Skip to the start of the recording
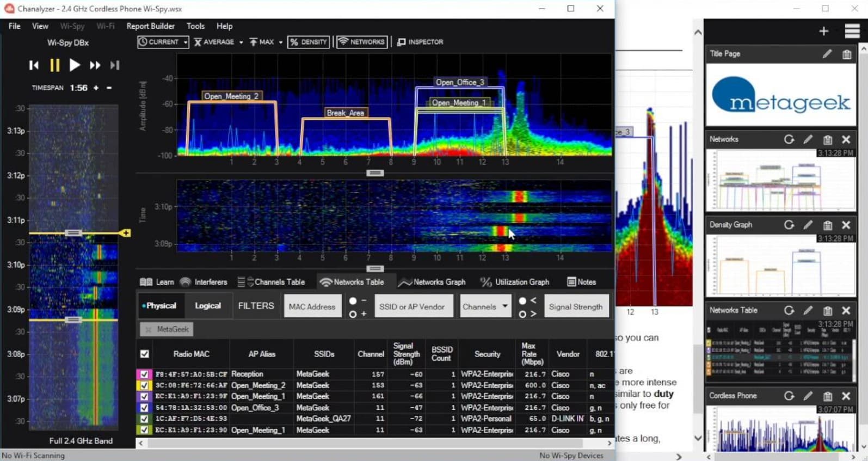Image resolution: width=868 pixels, height=461 pixels. (34, 65)
